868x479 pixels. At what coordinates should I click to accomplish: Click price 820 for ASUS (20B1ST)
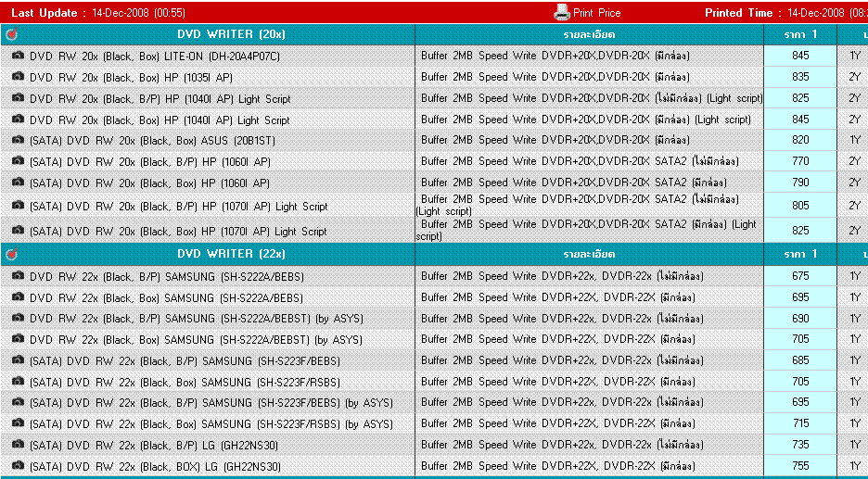[x=800, y=140]
